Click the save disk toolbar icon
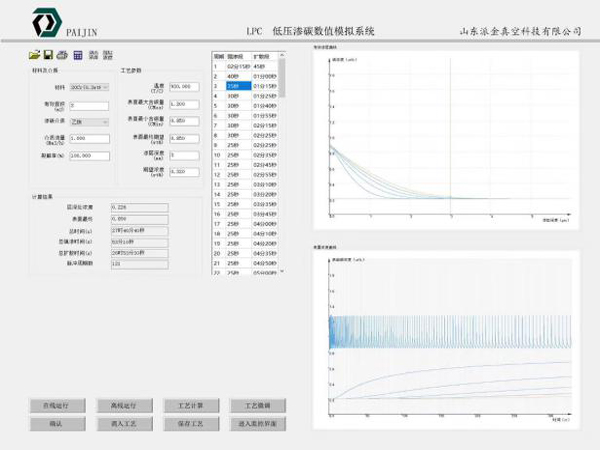 tap(48, 55)
